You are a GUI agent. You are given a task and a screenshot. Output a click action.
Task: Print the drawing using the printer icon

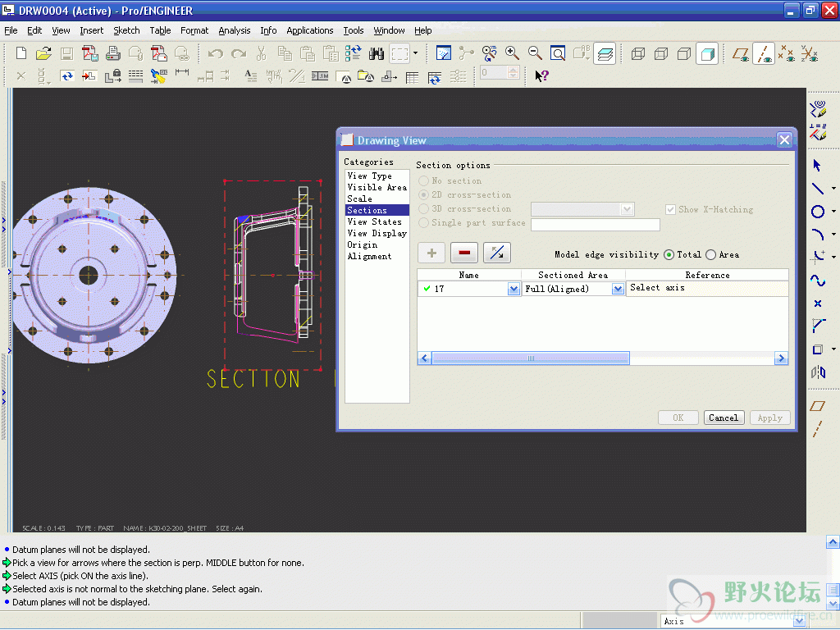(113, 53)
